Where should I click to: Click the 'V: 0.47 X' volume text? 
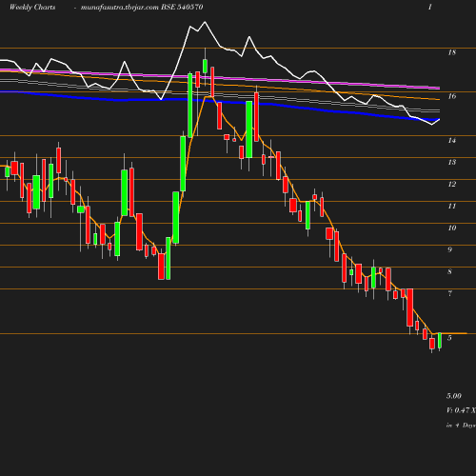tap(461, 410)
